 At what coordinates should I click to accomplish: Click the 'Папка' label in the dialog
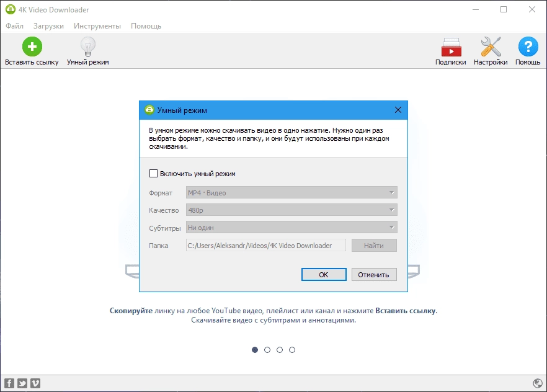coord(159,246)
